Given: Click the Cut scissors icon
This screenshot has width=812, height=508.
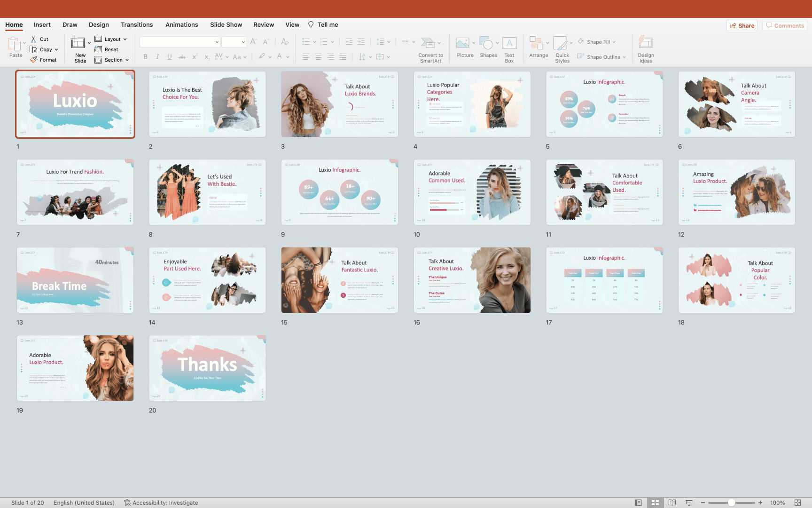Looking at the screenshot, I should coord(33,39).
